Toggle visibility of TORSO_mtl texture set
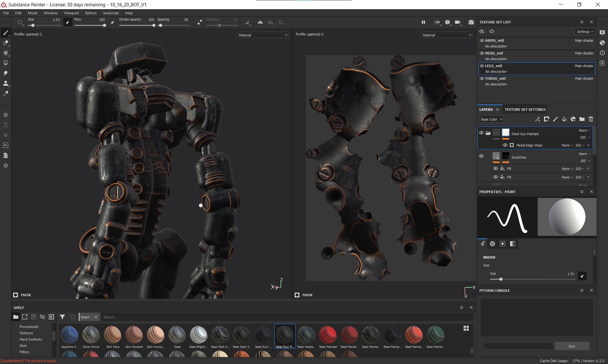The height and width of the screenshot is (364, 608). tap(482, 78)
